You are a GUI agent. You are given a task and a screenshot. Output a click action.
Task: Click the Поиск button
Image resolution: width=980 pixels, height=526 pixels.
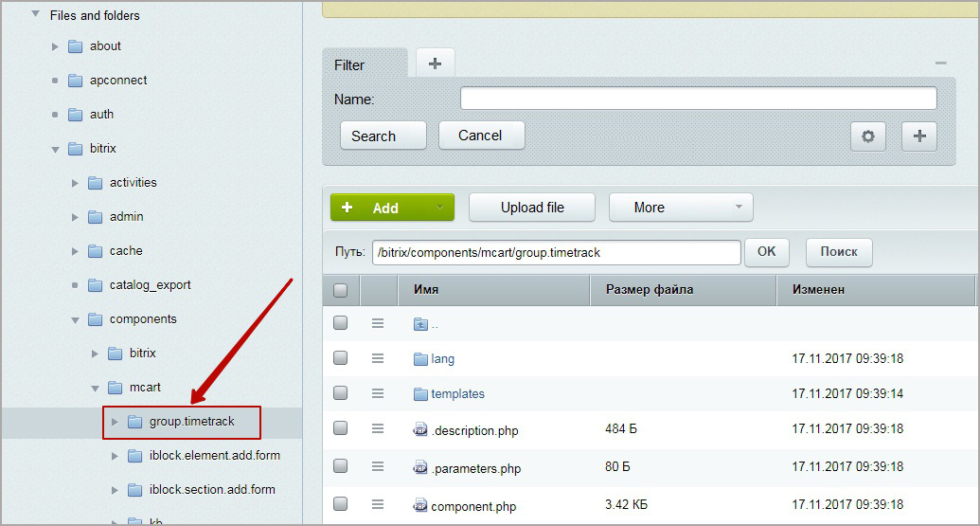click(839, 252)
